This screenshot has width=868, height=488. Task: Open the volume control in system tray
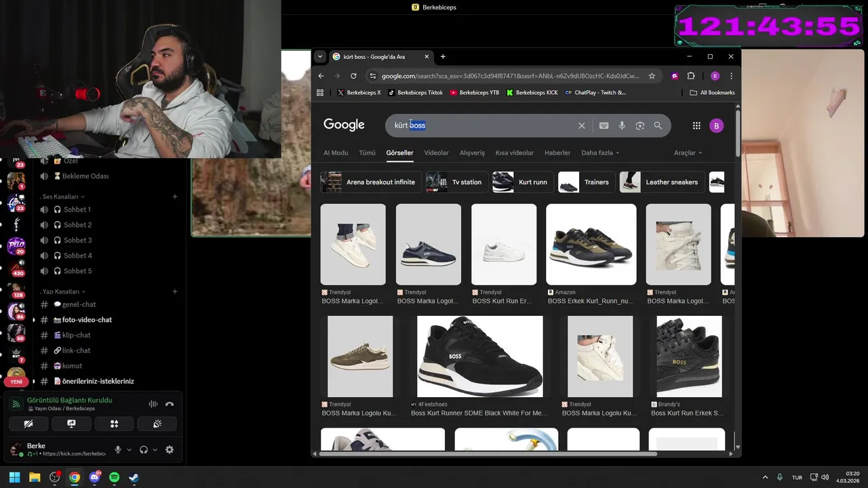pos(825,477)
